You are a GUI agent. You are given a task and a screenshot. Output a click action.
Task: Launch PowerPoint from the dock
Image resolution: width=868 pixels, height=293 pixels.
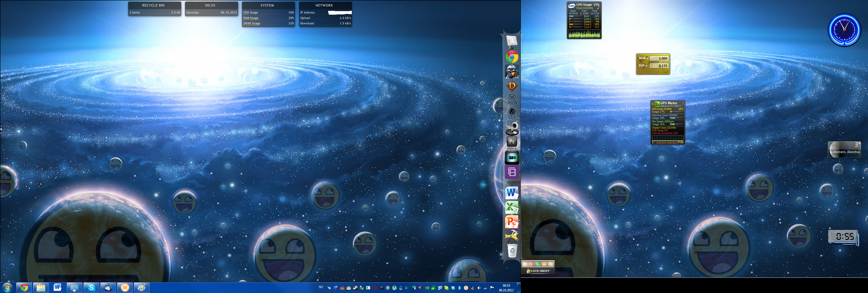[512, 222]
